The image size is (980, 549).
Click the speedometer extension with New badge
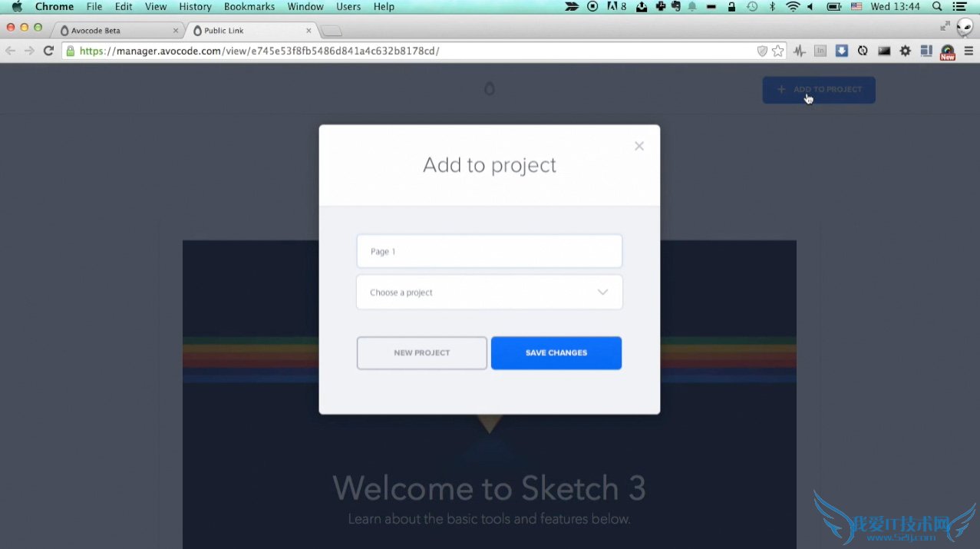(948, 52)
